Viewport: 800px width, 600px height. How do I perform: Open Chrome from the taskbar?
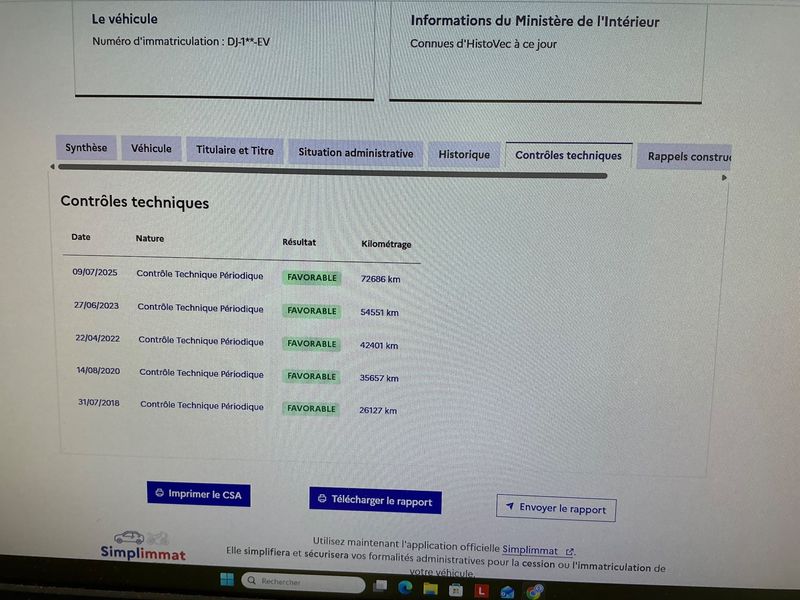pyautogui.click(x=535, y=592)
